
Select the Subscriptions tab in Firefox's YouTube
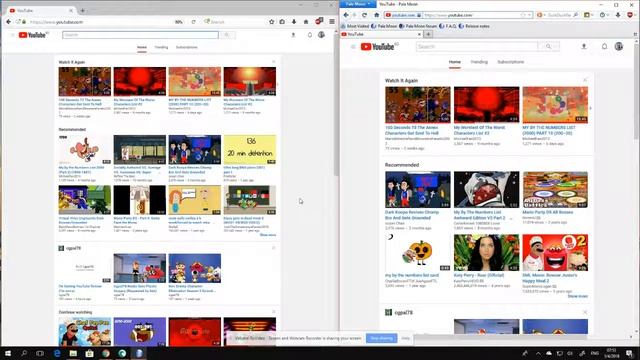[187, 47]
